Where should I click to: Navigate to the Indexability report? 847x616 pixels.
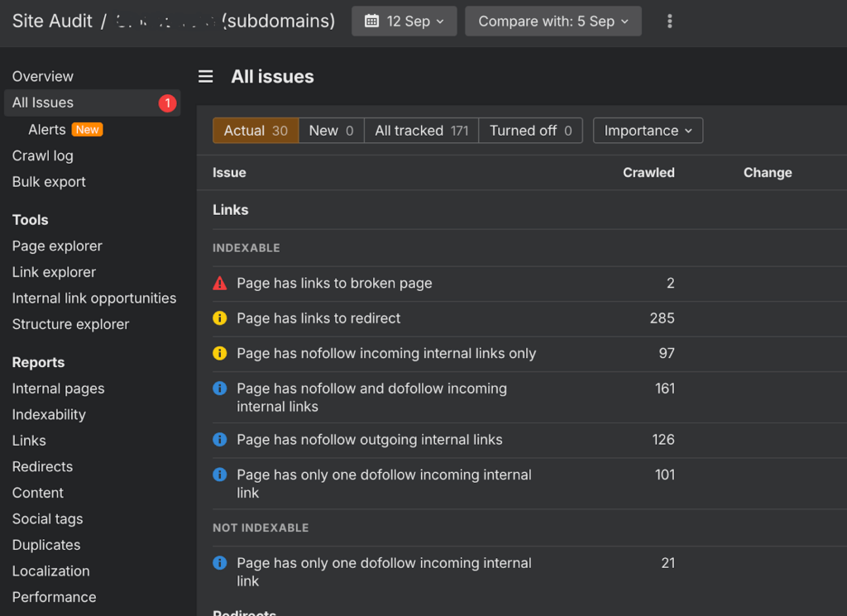(x=49, y=415)
